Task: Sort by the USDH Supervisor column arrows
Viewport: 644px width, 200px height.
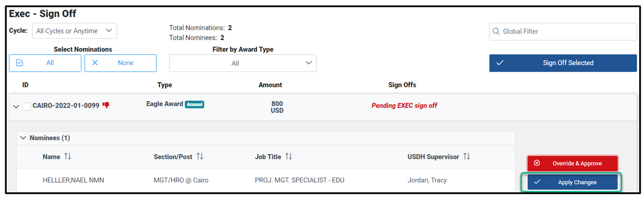Action: click(x=467, y=157)
